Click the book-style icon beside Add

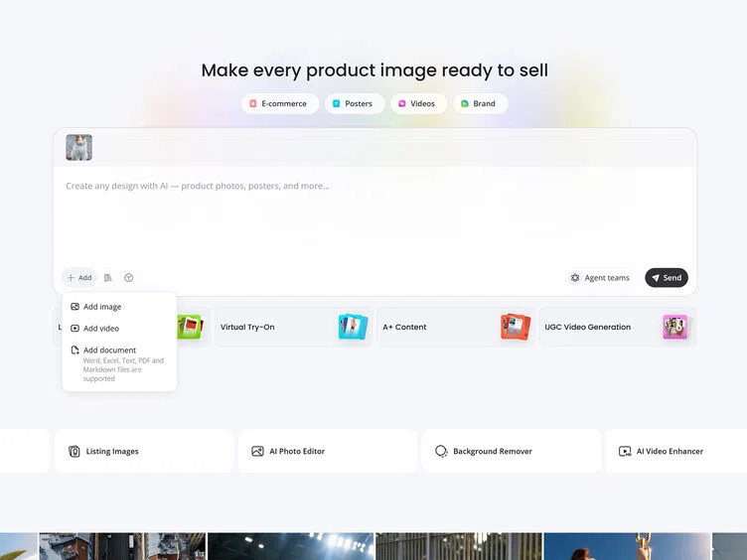pyautogui.click(x=107, y=278)
